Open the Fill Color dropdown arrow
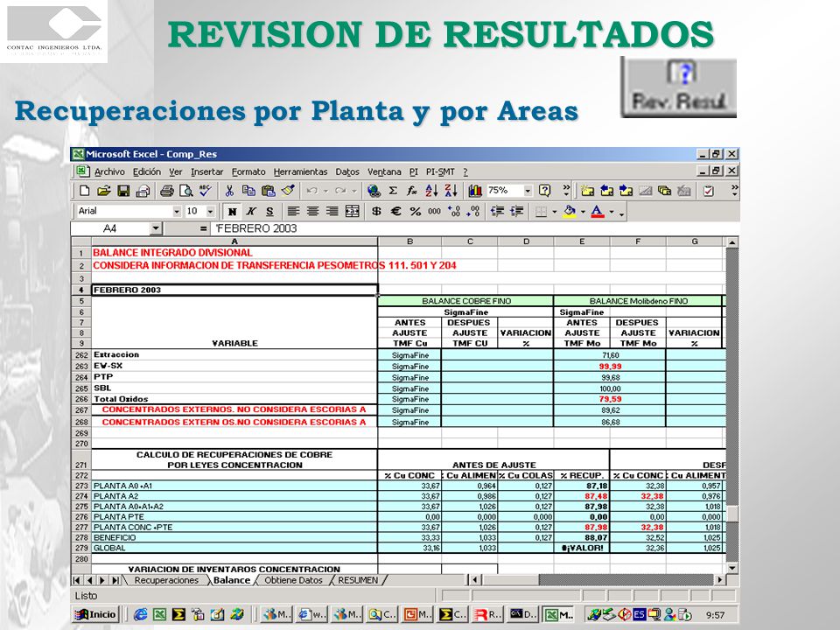This screenshot has height=630, width=840. pos(583,212)
